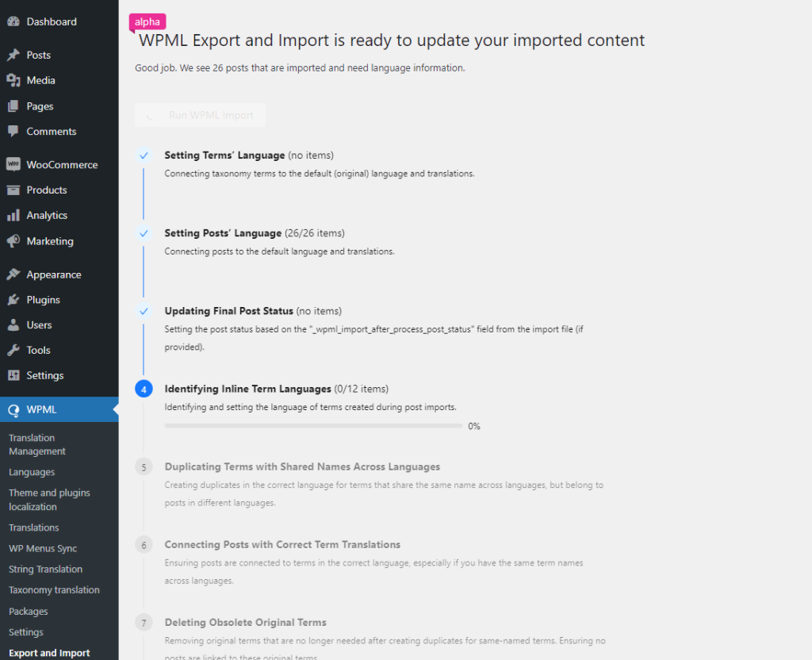The width and height of the screenshot is (812, 660).
Task: Open the Translations submenu item
Action: click(x=33, y=528)
